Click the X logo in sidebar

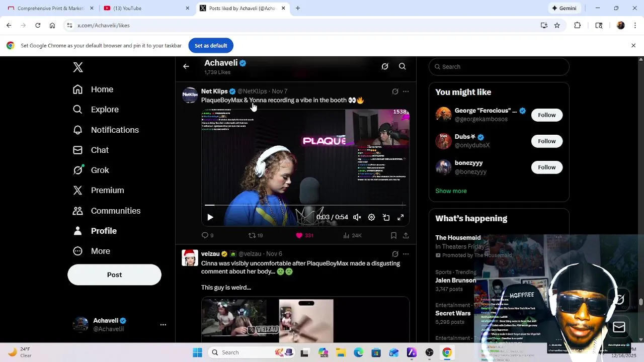coord(78,67)
